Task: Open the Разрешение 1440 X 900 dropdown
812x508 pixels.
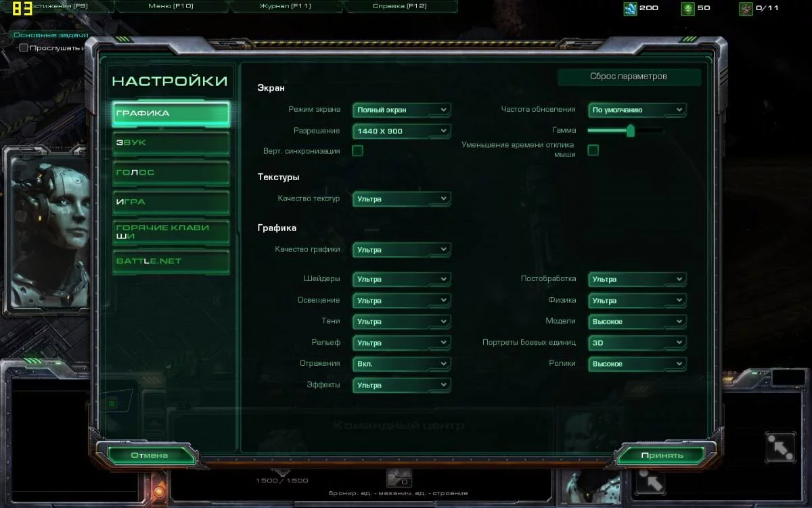Action: tap(401, 131)
